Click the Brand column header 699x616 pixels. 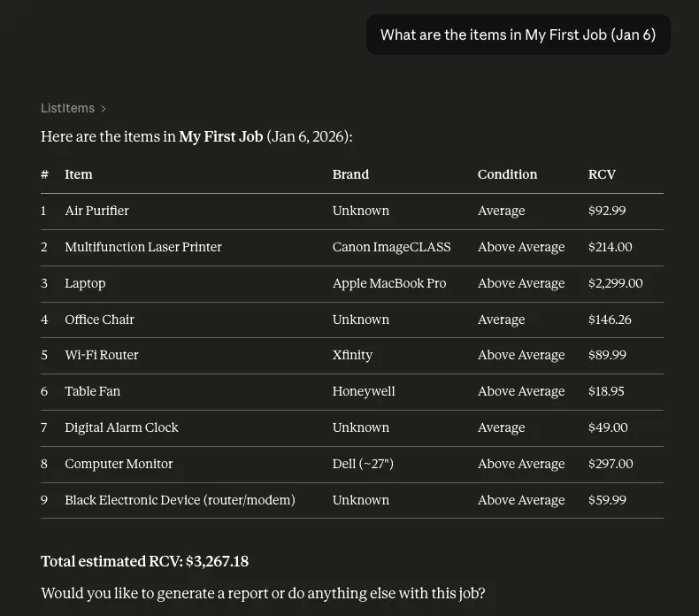(x=350, y=174)
